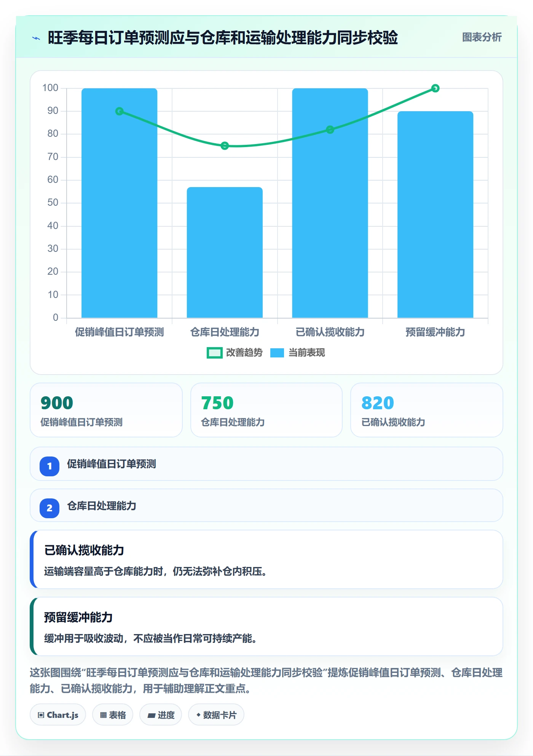This screenshot has height=756, width=533.
Task: Click the blue bar for 预留缓冲能力
Action: click(x=436, y=215)
